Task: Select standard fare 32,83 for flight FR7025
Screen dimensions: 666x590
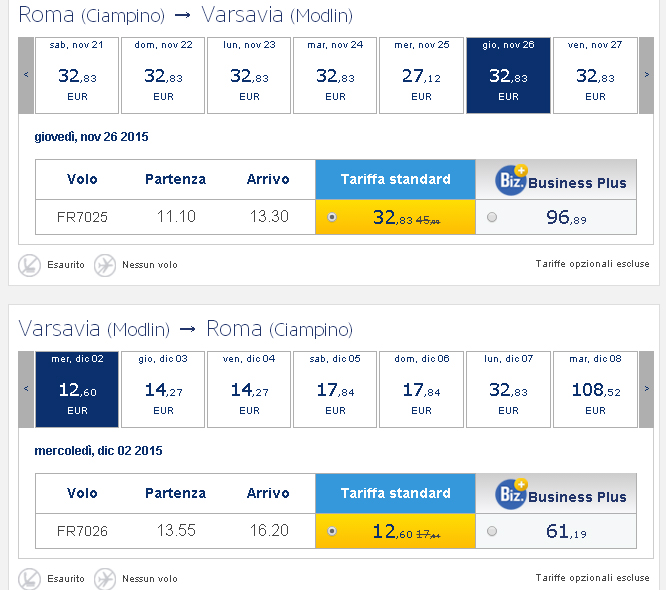Action: [332, 217]
